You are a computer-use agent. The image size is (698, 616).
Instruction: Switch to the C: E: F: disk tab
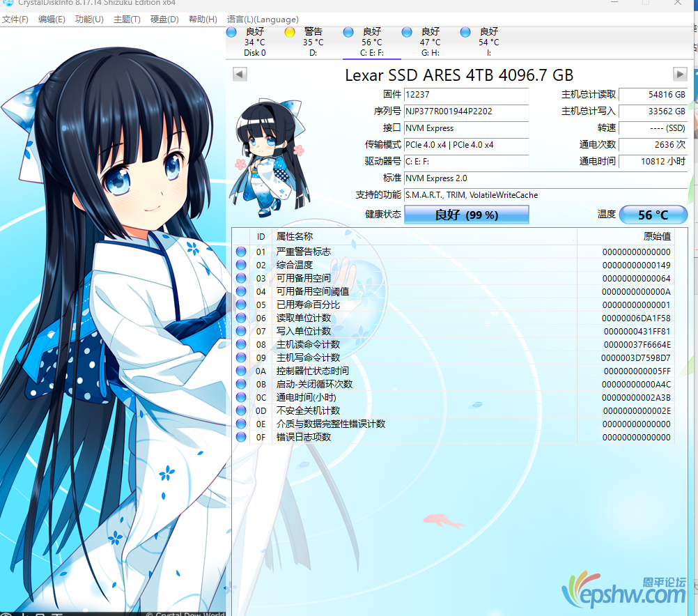pyautogui.click(x=371, y=42)
